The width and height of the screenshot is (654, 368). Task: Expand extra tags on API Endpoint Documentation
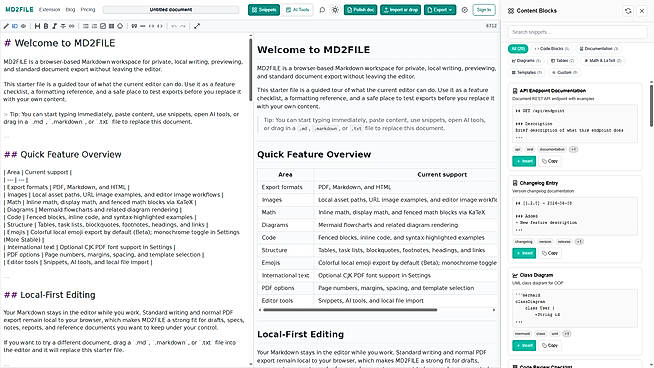pos(573,149)
